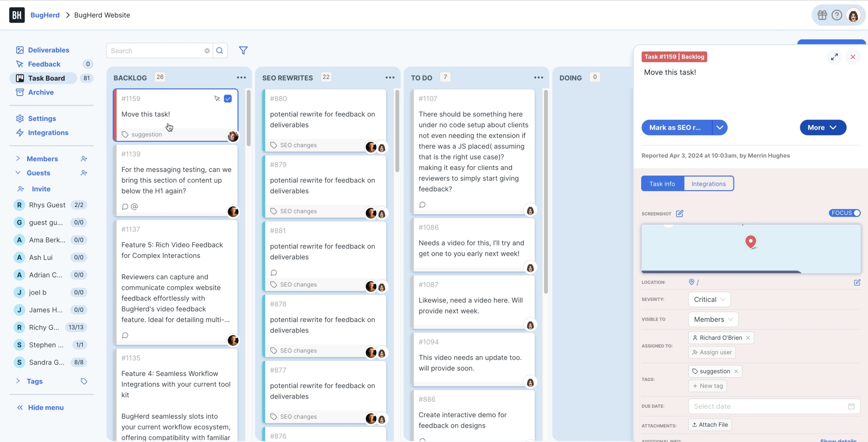
Task: Click the mention icon on card #1139
Action: pos(134,206)
